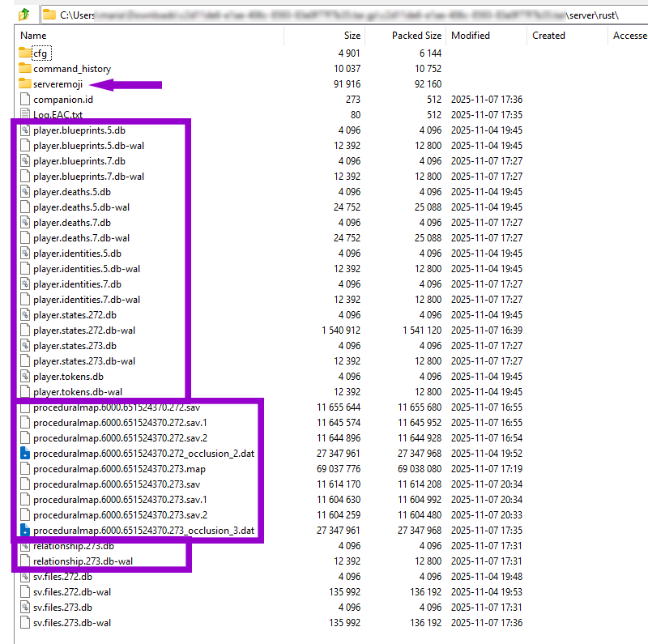The height and width of the screenshot is (644, 648).
Task: Select the Log.EAC.txt file icon
Action: tap(24, 115)
